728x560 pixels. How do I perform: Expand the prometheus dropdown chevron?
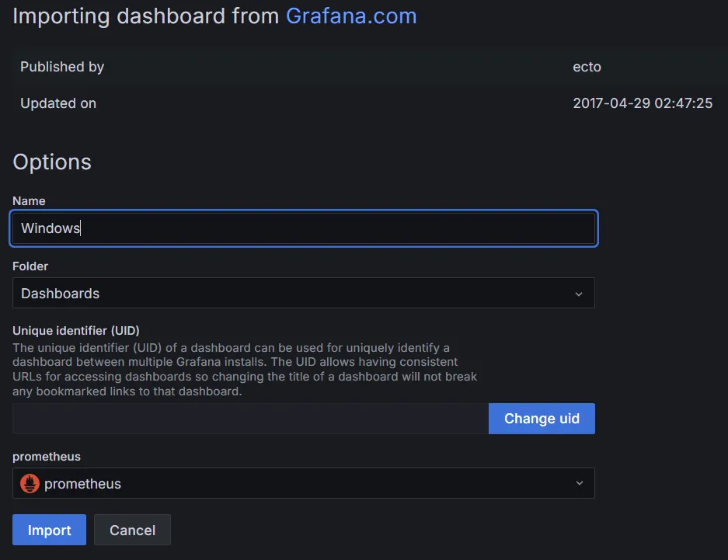click(x=580, y=483)
